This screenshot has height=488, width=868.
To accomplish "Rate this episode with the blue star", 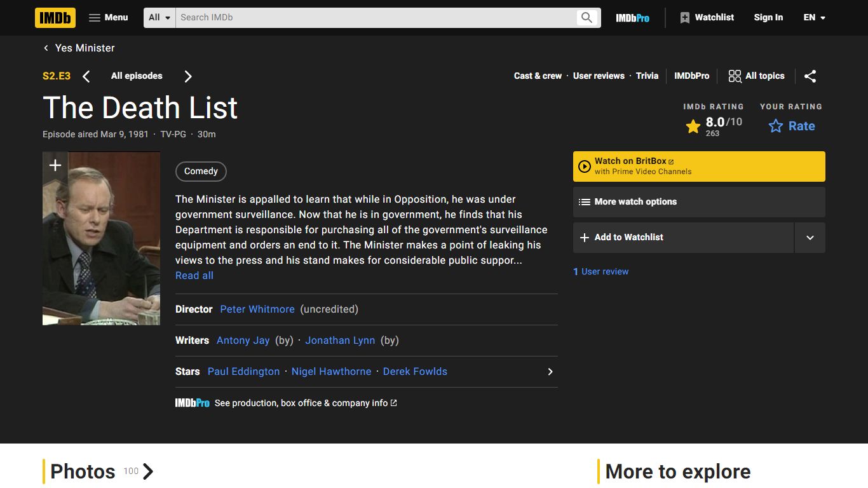I will pos(791,126).
